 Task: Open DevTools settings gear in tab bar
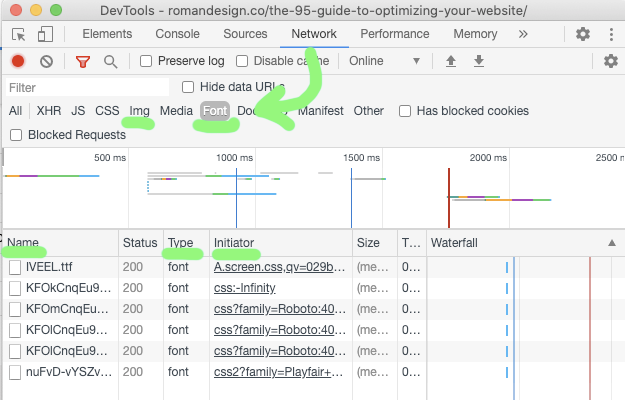point(582,34)
